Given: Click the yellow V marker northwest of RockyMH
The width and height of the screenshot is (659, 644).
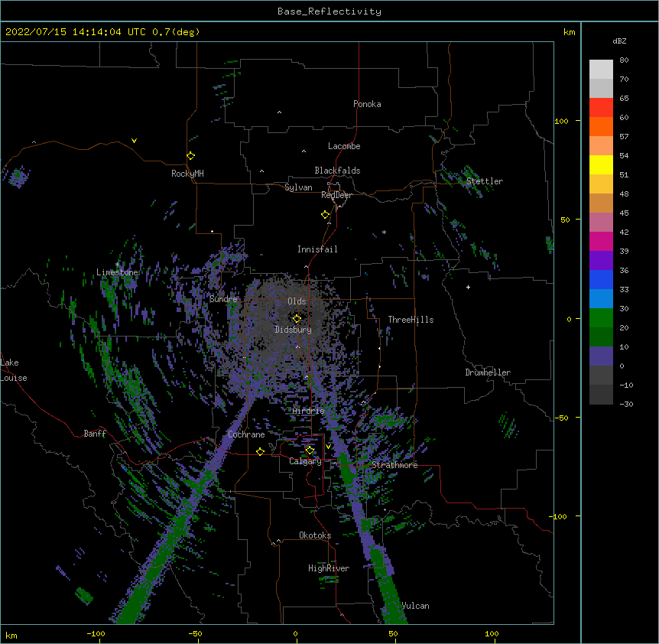Looking at the screenshot, I should point(134,141).
